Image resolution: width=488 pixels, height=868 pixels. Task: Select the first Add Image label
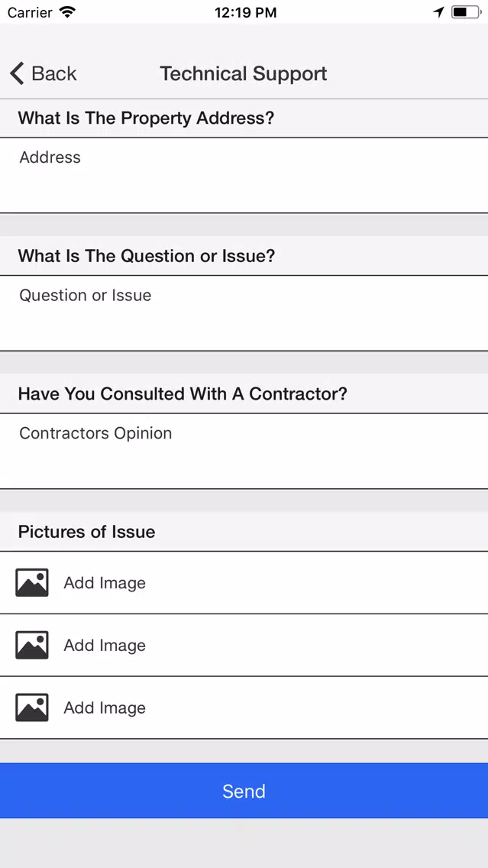tap(105, 583)
